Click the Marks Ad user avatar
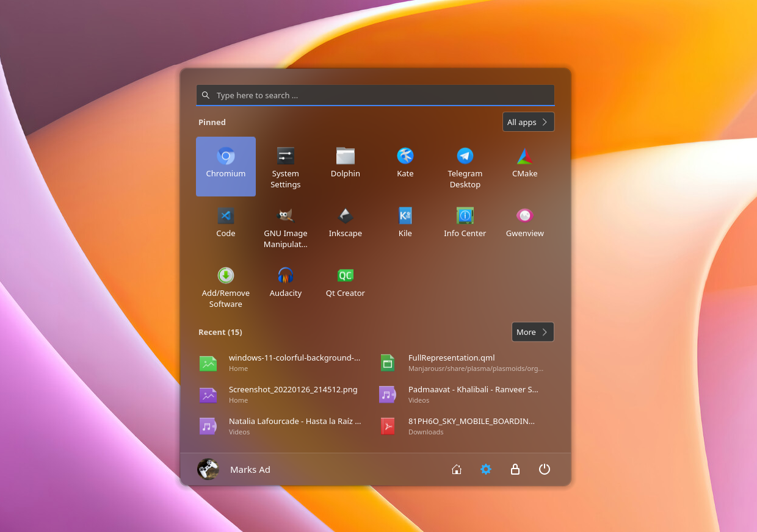This screenshot has width=757, height=532. click(208, 469)
